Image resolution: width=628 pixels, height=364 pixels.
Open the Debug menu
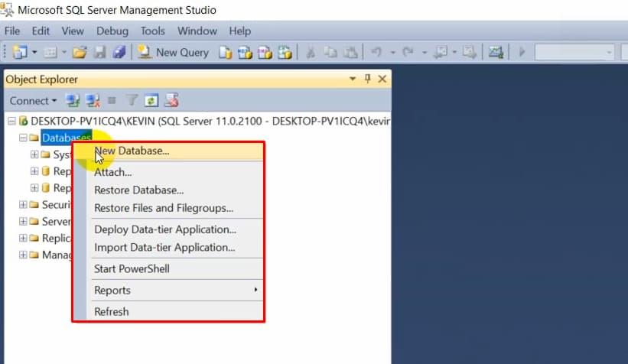pos(112,31)
